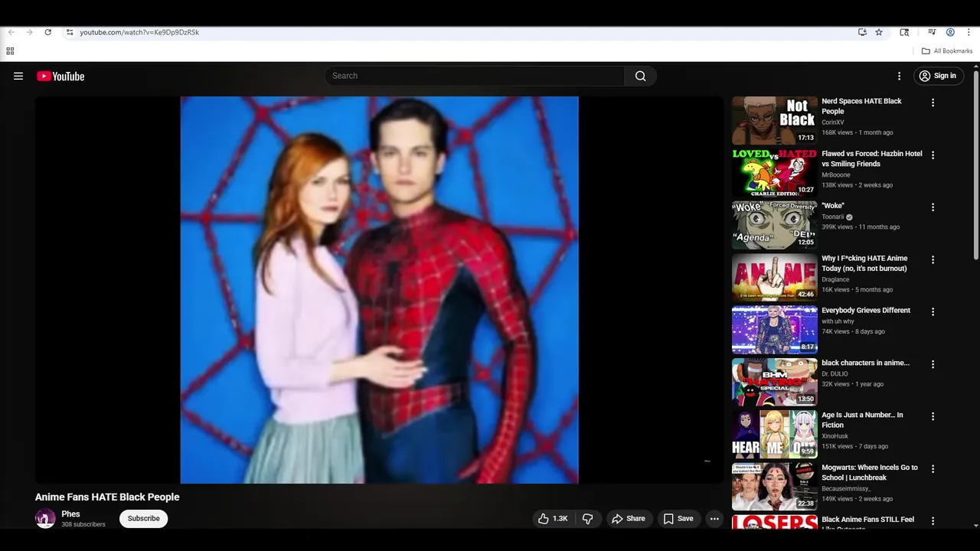Save the video to a playlist
Screen dimensions: 980x551
coord(678,519)
